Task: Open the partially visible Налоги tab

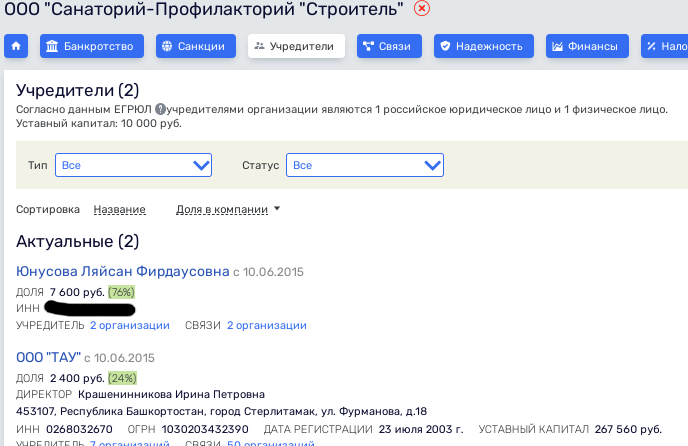Action: [x=664, y=46]
